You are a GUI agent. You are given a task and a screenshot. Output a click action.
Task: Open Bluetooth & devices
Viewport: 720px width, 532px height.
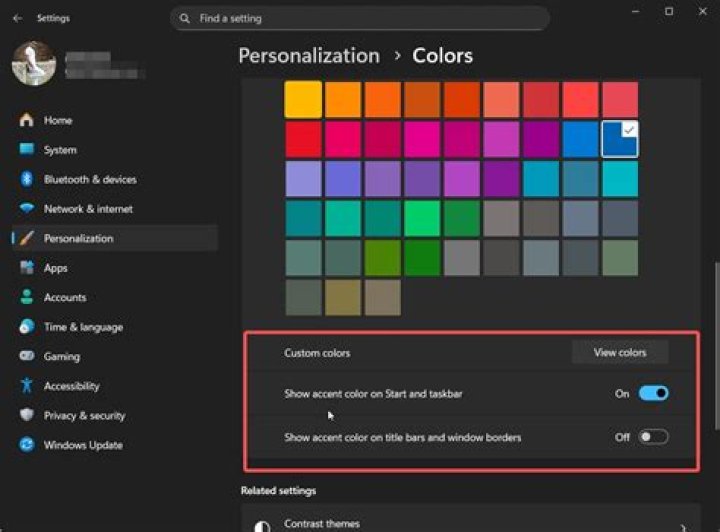[x=115, y=179]
